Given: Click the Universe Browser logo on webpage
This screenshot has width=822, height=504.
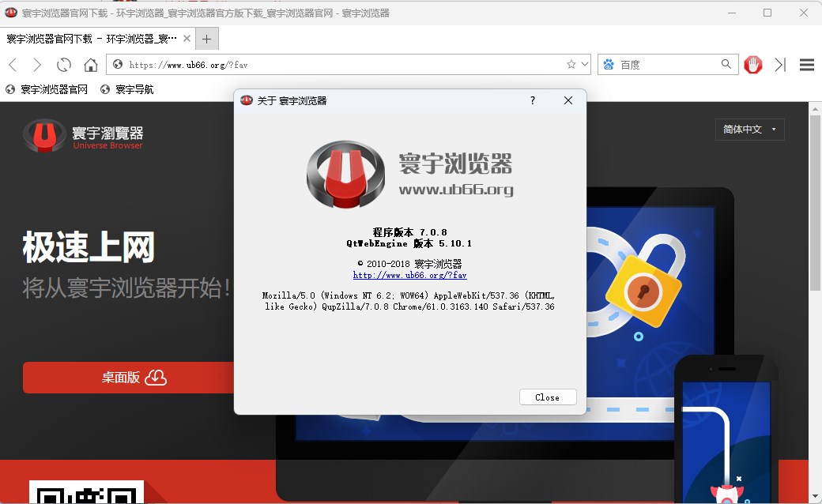Looking at the screenshot, I should [83, 136].
